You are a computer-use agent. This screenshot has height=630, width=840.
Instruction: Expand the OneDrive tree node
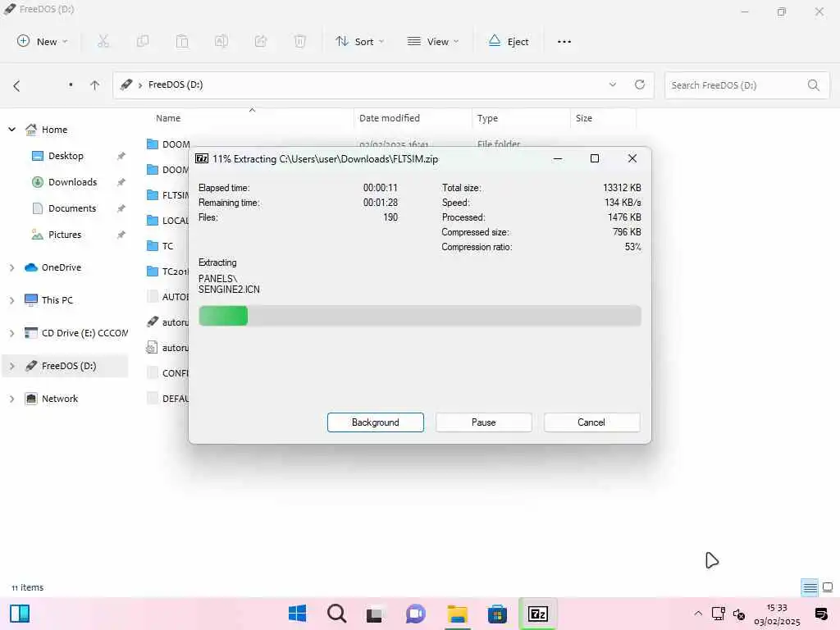pos(11,267)
